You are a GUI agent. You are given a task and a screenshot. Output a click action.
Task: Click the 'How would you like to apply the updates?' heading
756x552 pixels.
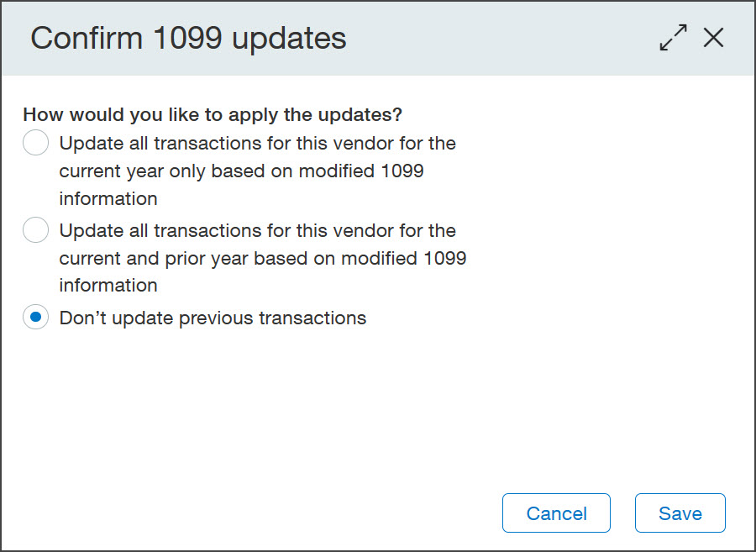click(x=213, y=115)
